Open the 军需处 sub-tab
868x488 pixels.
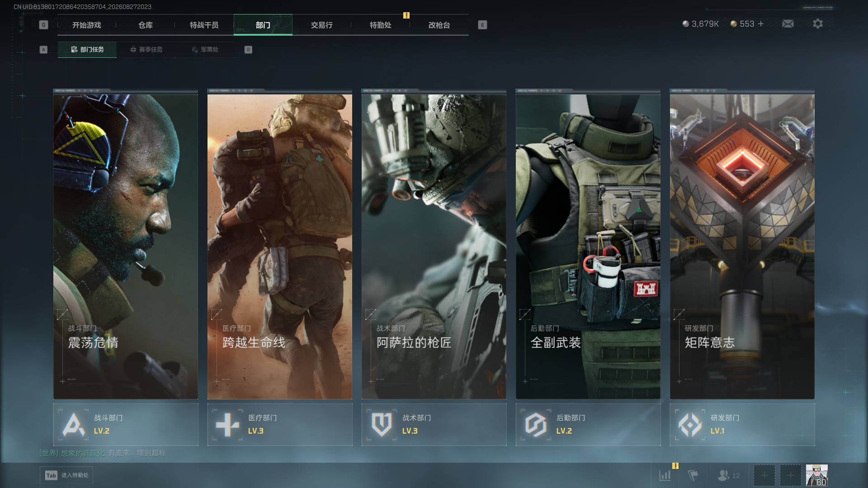click(205, 50)
